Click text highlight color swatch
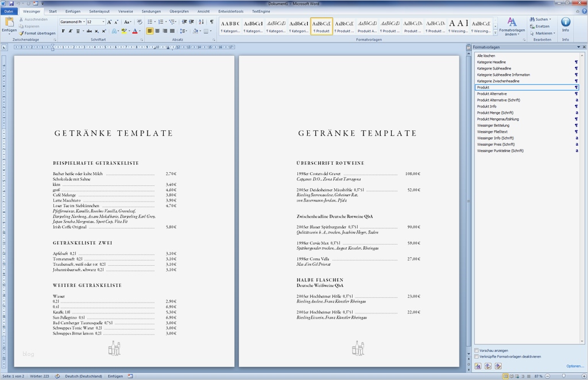The width and height of the screenshot is (588, 380). (x=124, y=31)
